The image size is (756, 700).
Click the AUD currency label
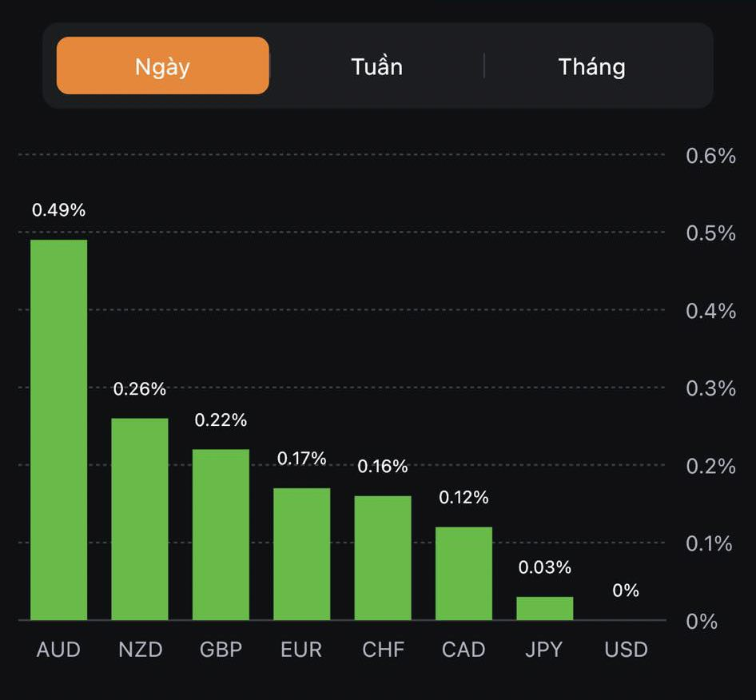tap(58, 650)
